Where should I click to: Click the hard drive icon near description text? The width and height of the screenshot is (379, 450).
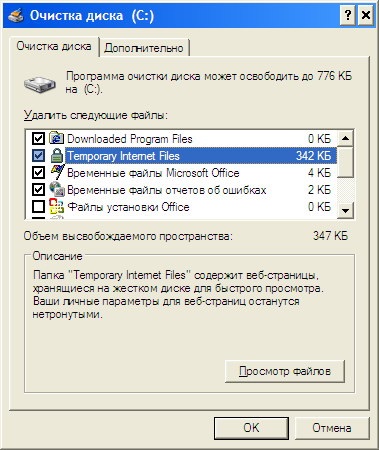[x=40, y=84]
